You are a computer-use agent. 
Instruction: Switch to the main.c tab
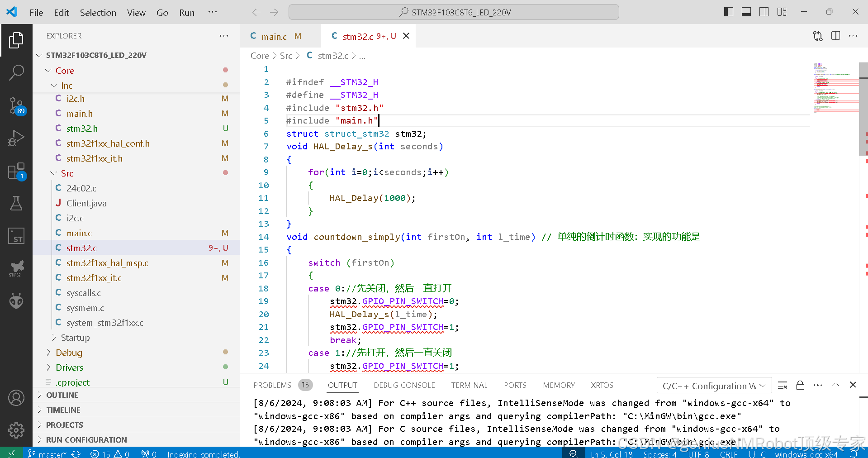274,36
